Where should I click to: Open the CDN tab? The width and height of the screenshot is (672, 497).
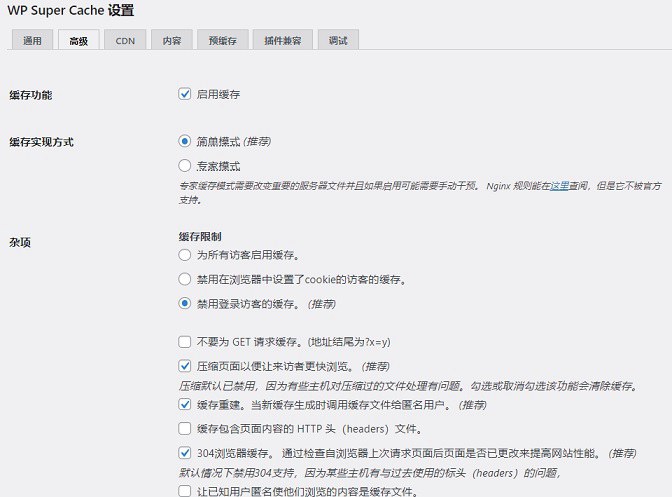tap(125, 40)
